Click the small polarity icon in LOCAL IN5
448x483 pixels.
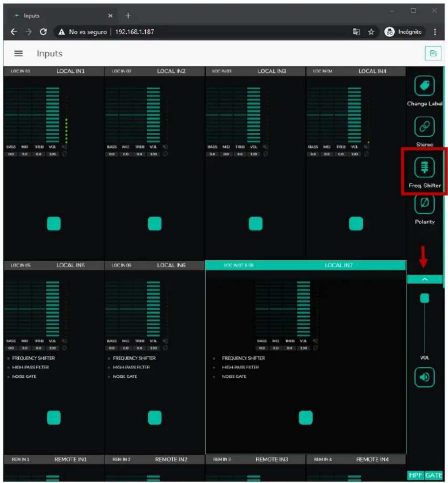(x=65, y=348)
